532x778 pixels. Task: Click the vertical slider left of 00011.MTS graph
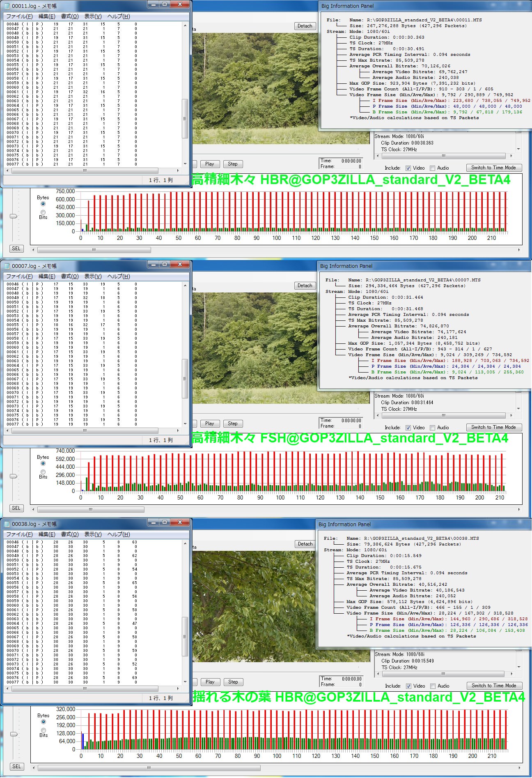pyautogui.click(x=14, y=216)
